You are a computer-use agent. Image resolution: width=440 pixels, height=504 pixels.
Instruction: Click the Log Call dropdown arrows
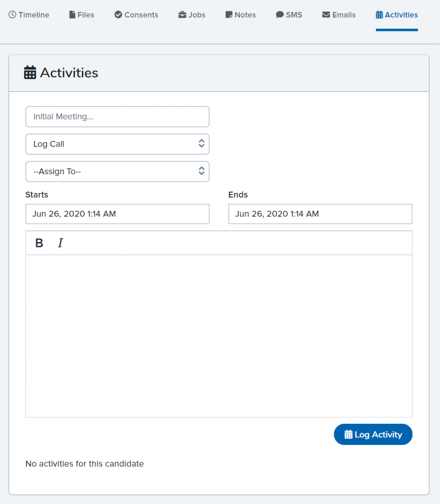[201, 143]
